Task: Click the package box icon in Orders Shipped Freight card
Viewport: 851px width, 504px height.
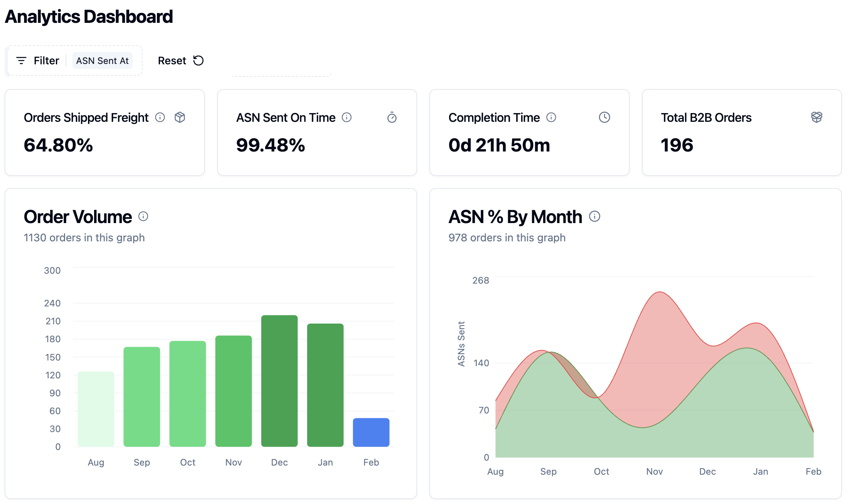Action: tap(180, 117)
